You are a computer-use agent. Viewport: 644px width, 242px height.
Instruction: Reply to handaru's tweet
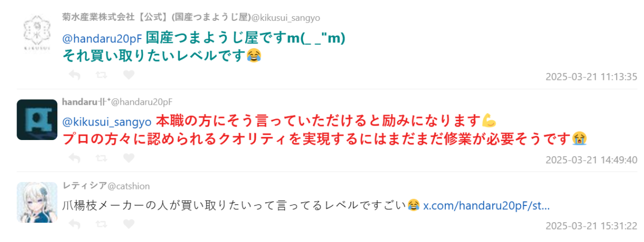75,158
